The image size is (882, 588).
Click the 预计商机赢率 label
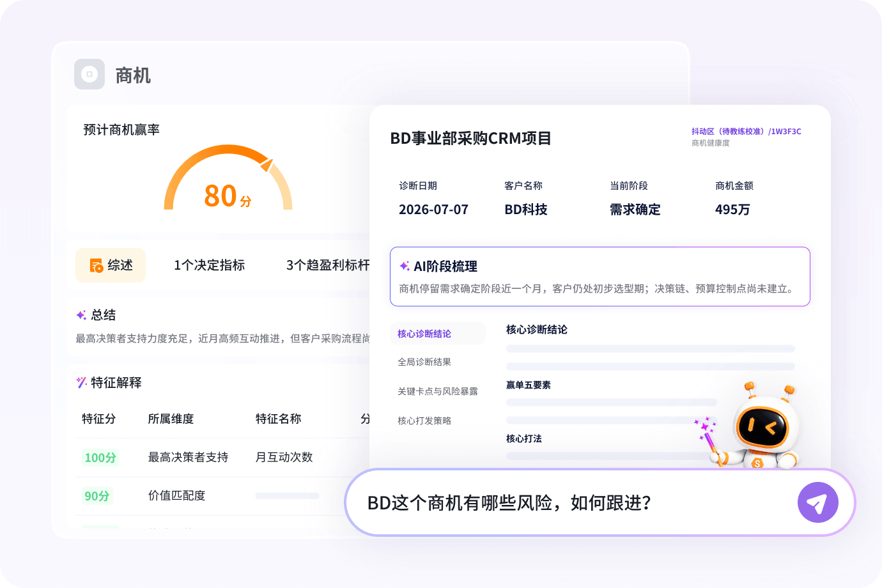point(121,130)
